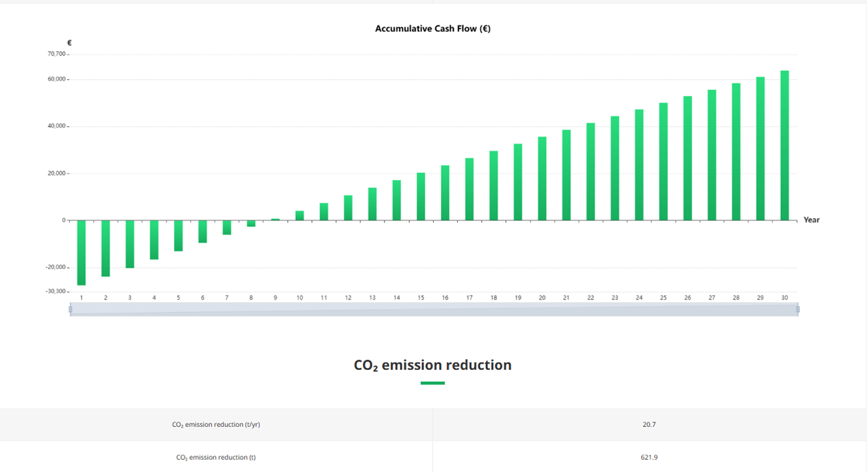Click the € axis unit label
This screenshot has height=472, width=868.
(69, 42)
